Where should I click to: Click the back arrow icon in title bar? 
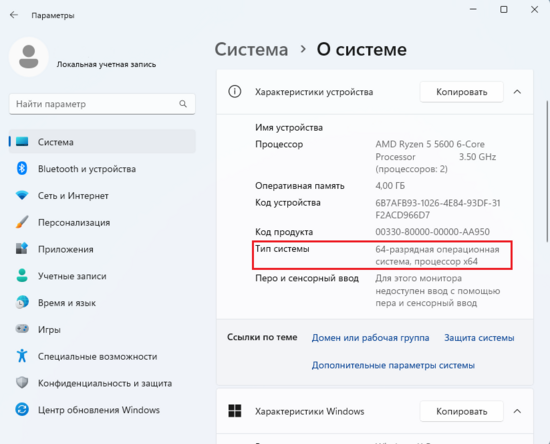[14, 15]
